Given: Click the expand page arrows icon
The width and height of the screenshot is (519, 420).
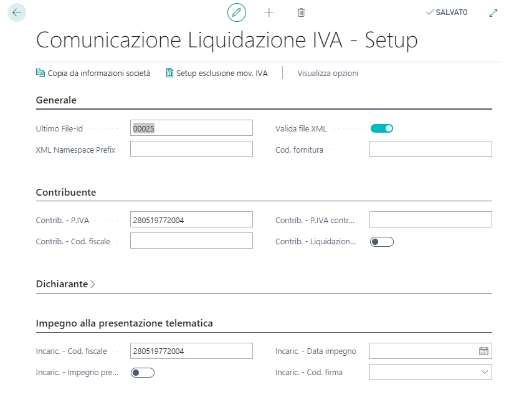Looking at the screenshot, I should pos(493,12).
